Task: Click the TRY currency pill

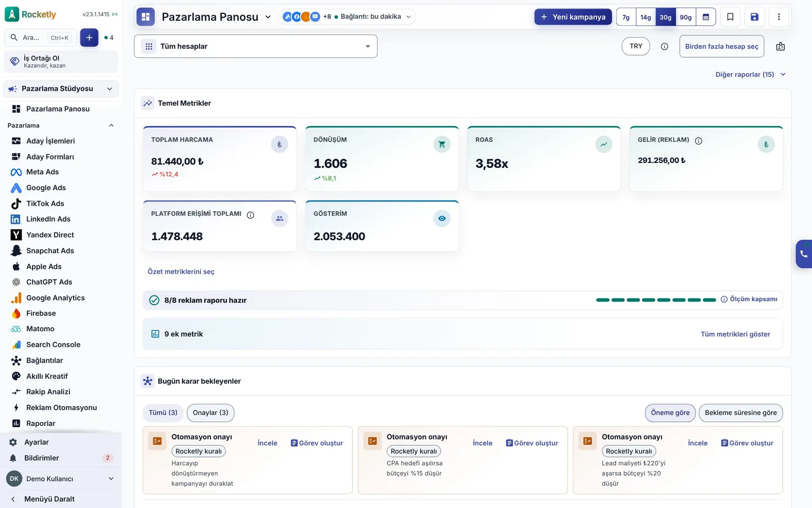Action: coord(636,46)
